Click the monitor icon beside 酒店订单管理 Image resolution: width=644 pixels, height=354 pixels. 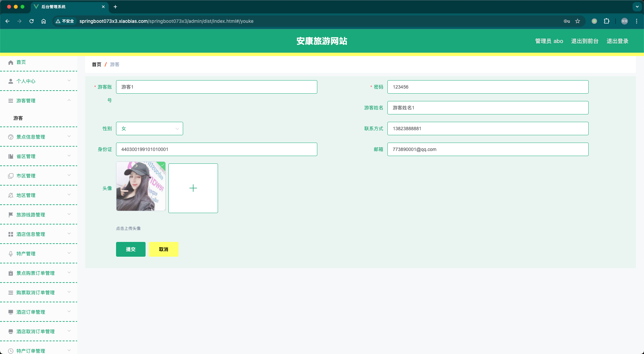11,312
